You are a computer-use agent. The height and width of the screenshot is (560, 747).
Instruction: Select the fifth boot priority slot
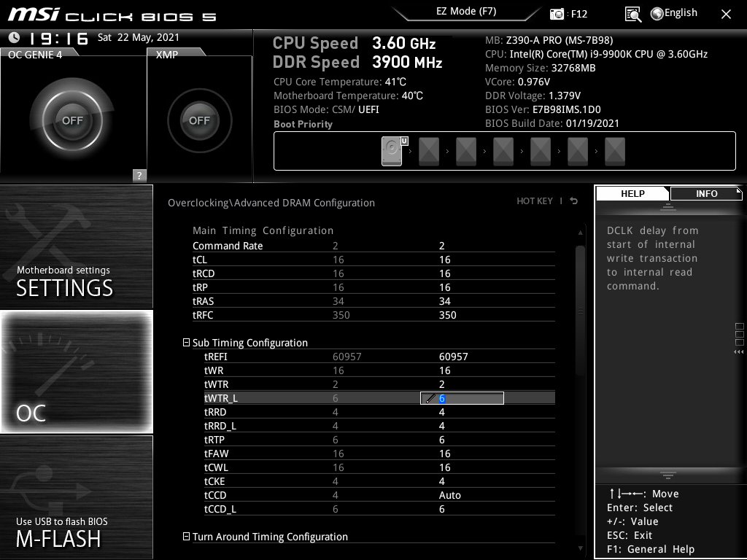(x=541, y=152)
